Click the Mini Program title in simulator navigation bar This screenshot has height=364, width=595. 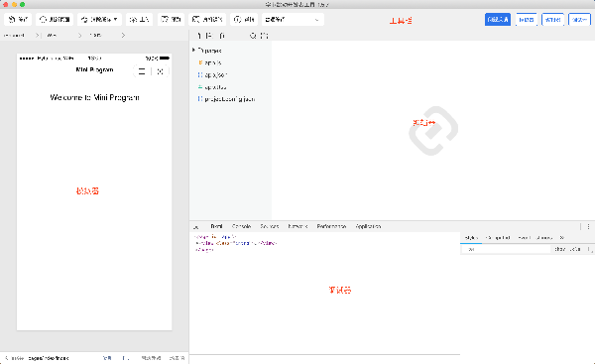pyautogui.click(x=94, y=69)
